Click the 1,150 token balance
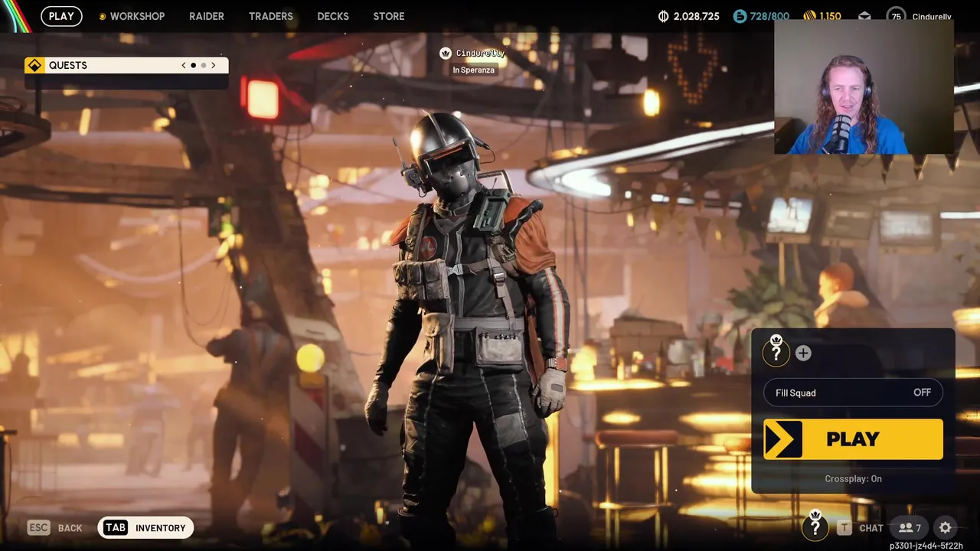The height and width of the screenshot is (551, 980). coord(831,16)
